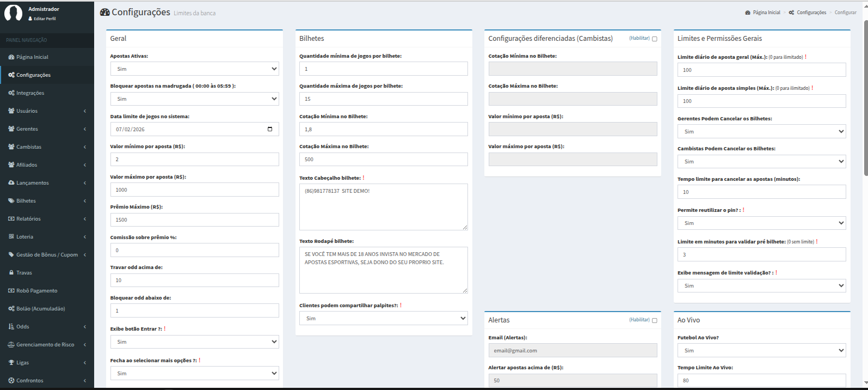
Task: Click the Bilhetes tag icon in sidebar
Action: pyautogui.click(x=11, y=201)
